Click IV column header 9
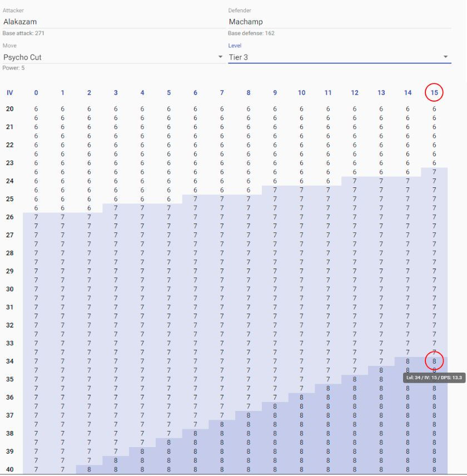 (275, 93)
